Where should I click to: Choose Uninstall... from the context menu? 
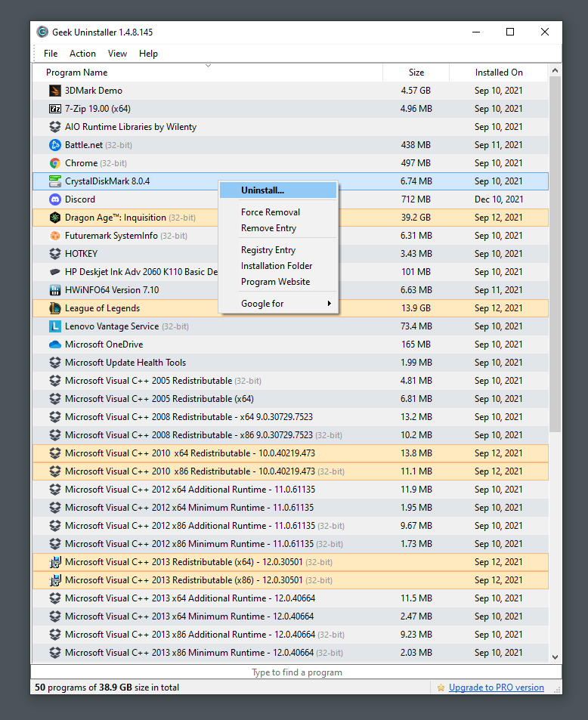[278, 190]
